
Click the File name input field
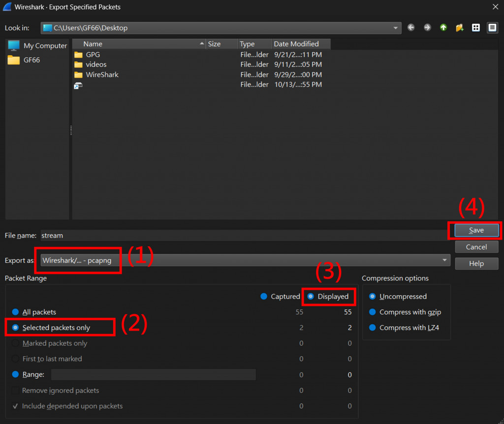pos(244,236)
